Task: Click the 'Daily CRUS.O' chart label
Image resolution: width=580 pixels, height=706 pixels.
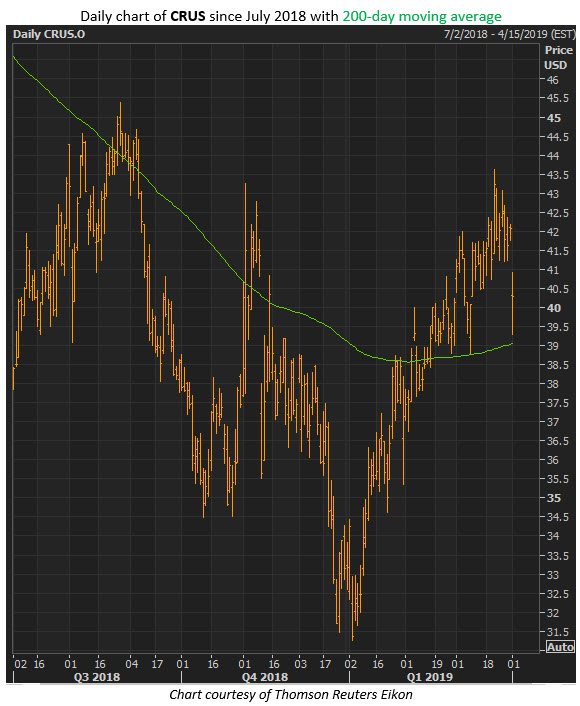Action: pos(49,34)
